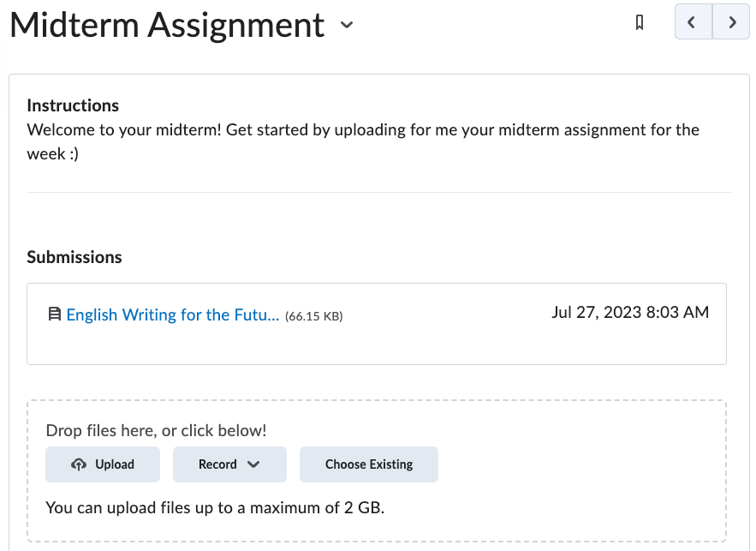Advance to the next activity arrow
This screenshot has height=551, width=756.
[732, 22]
